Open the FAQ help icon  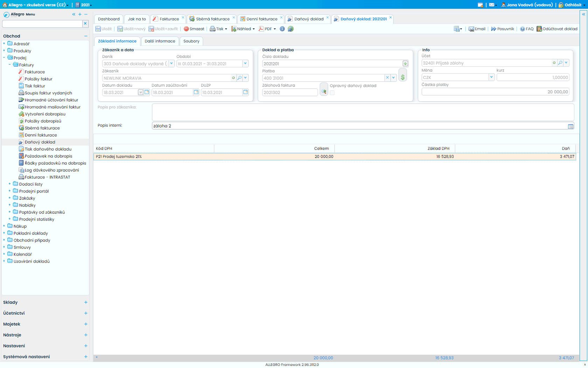tap(522, 29)
